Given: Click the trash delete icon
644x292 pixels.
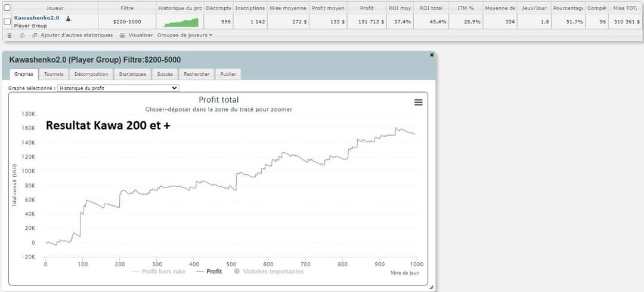Looking at the screenshot, I should 10,35.
